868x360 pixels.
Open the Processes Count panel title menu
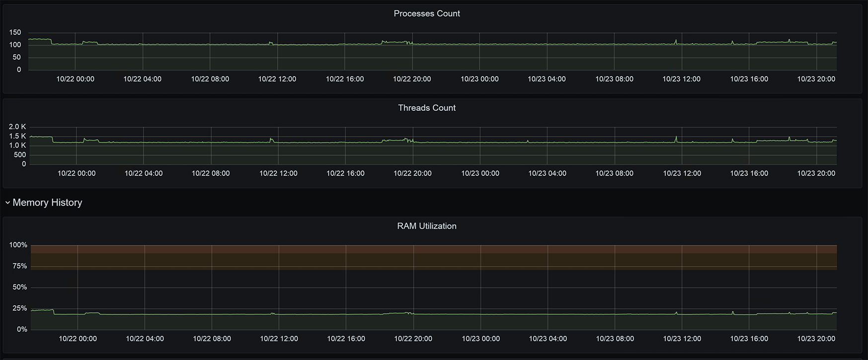[x=426, y=13]
